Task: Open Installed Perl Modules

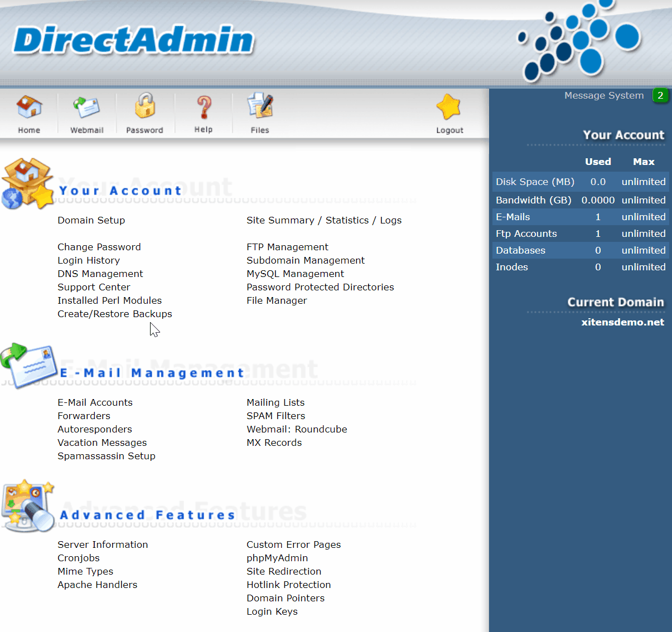Action: [x=110, y=300]
